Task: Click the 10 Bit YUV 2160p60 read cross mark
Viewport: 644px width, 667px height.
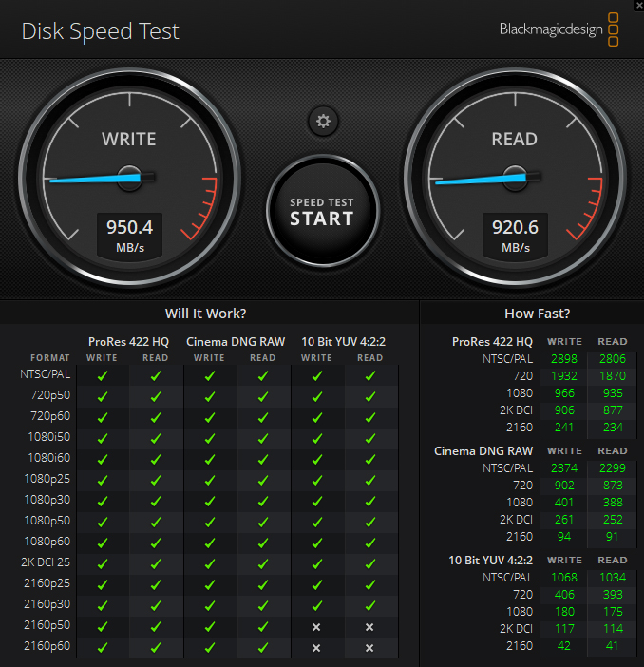Action: [370, 648]
